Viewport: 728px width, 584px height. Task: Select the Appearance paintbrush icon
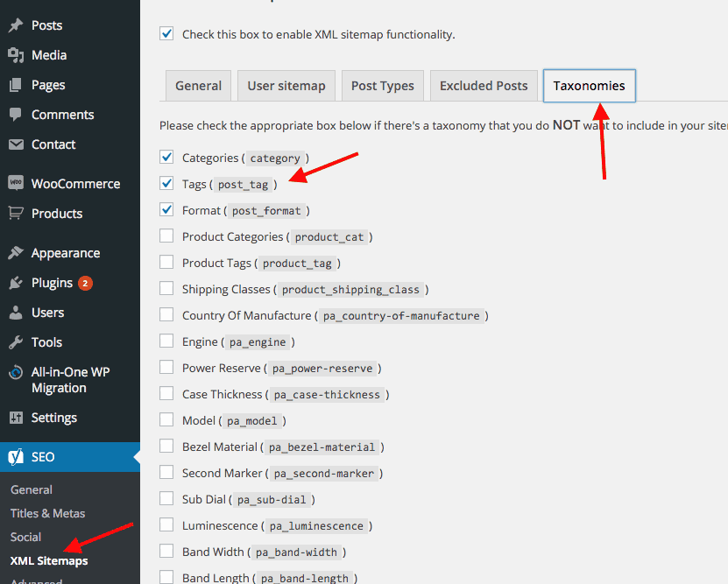click(16, 253)
